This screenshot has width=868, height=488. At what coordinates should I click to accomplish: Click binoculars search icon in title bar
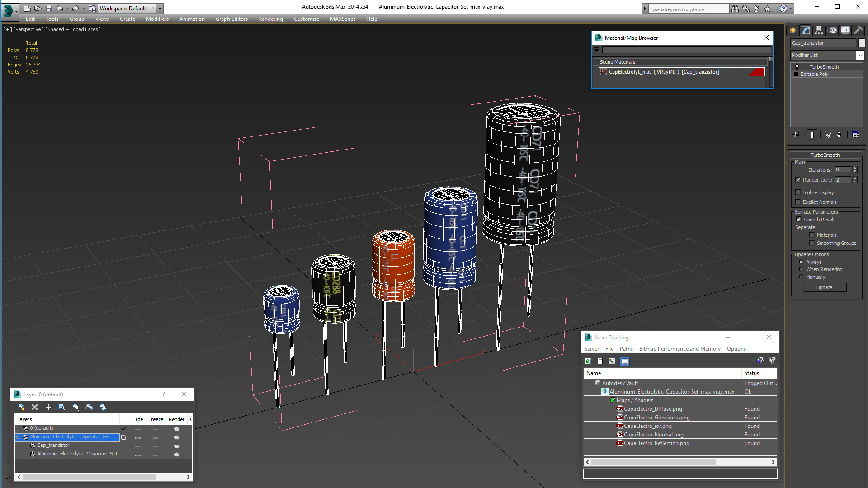tap(735, 9)
